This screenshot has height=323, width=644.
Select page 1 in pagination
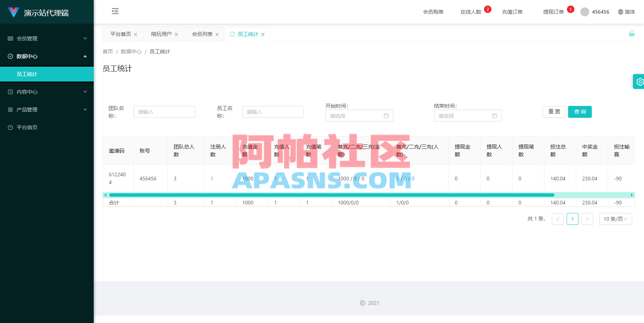coord(573,219)
